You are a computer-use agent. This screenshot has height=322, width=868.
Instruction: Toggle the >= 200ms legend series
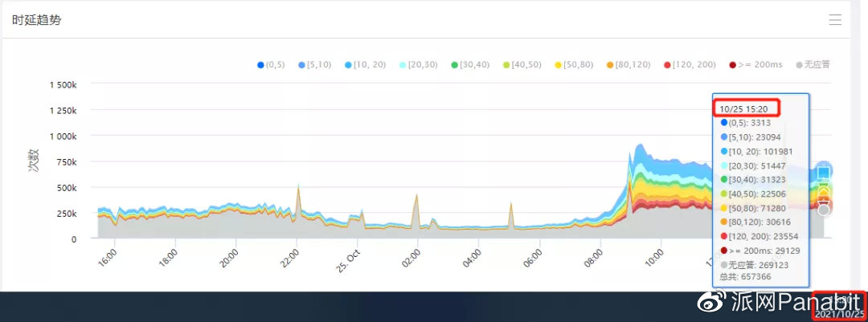click(x=755, y=65)
